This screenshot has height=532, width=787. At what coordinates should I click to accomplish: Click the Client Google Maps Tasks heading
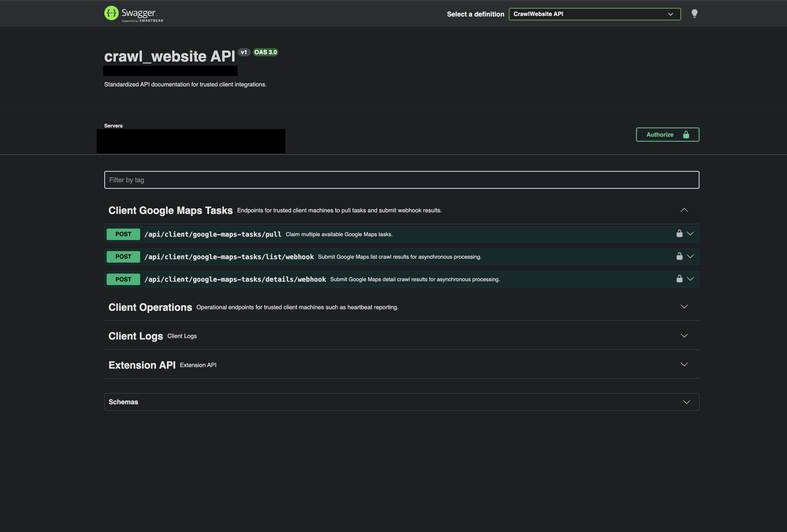coord(170,210)
